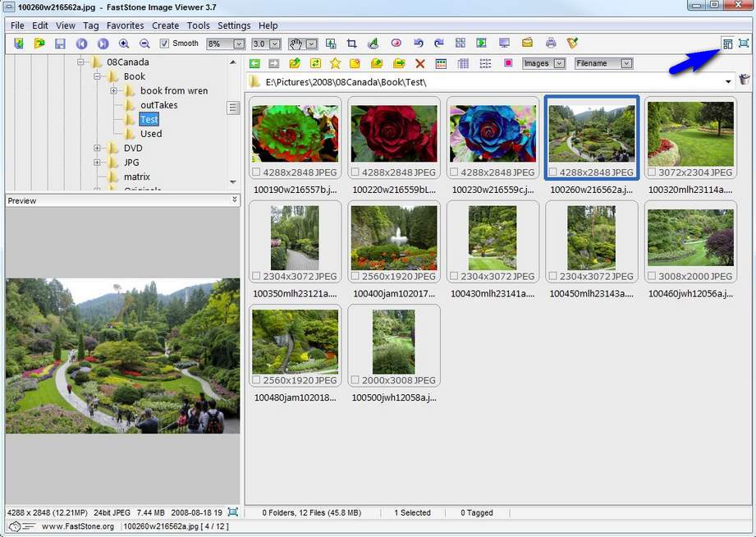The height and width of the screenshot is (537, 756).
Task: Switch to Details view style
Action: click(x=463, y=63)
